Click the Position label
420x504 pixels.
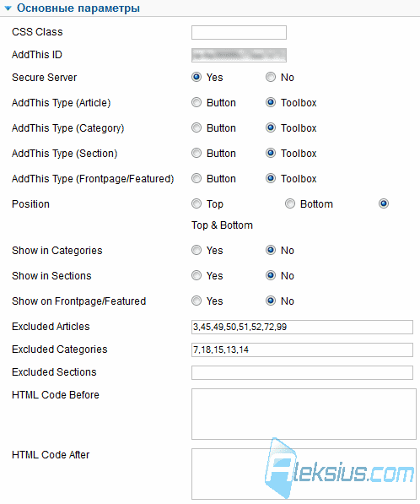coord(31,204)
